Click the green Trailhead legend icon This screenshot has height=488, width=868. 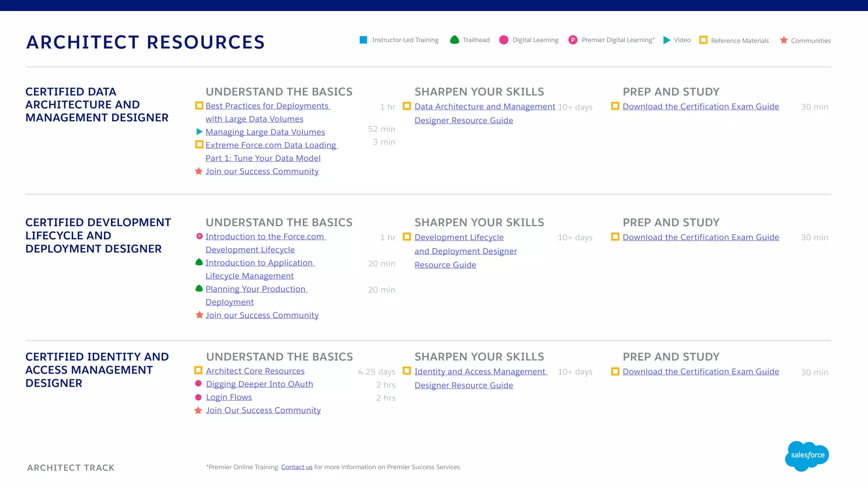454,40
